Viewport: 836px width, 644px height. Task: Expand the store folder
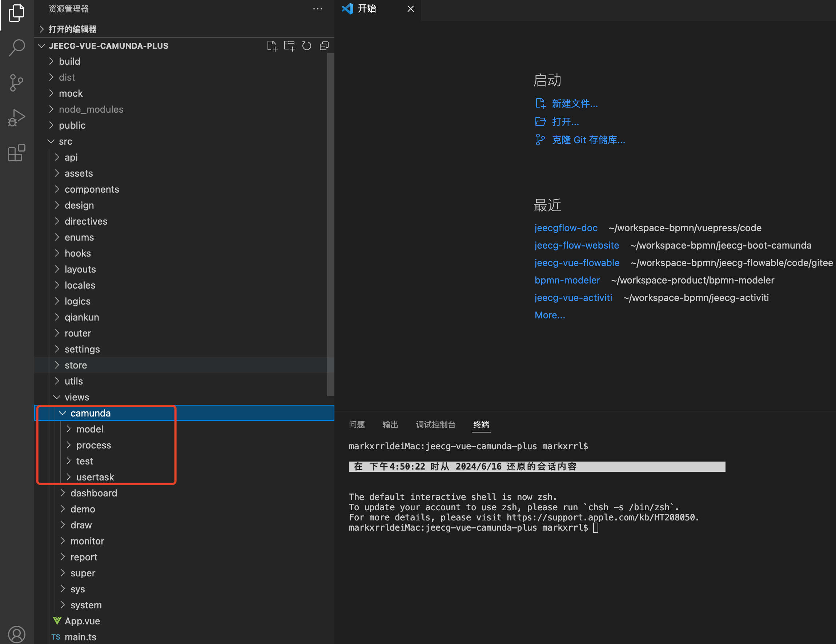pyautogui.click(x=184, y=365)
